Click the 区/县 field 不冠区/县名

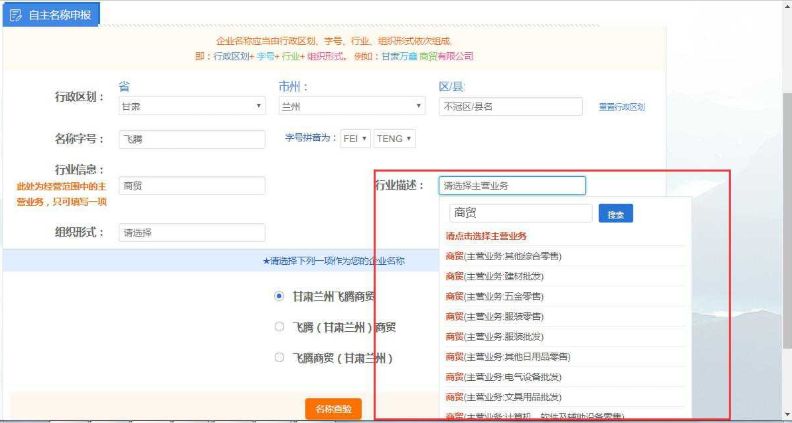point(511,107)
